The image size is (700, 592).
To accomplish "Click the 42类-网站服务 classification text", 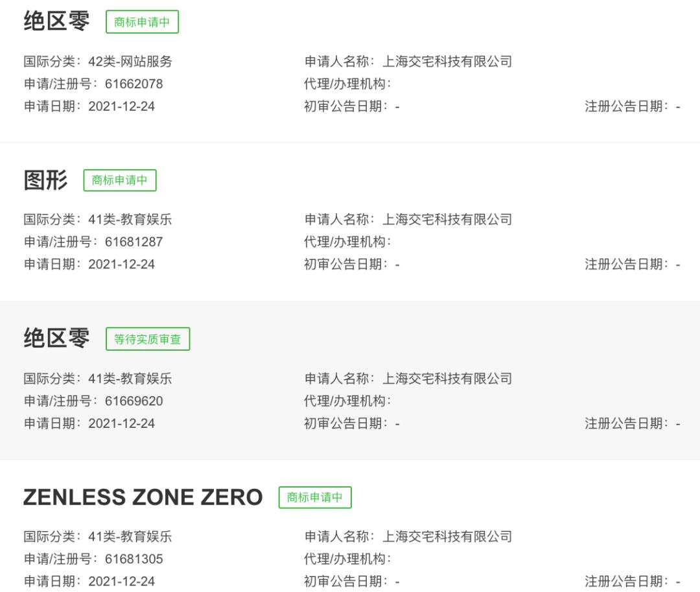I will click(130, 62).
